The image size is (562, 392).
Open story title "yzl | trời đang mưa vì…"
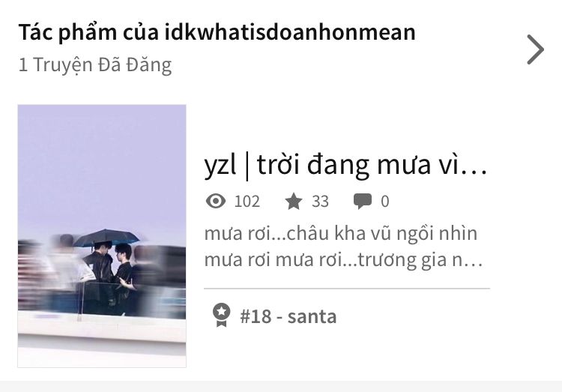tap(345, 166)
